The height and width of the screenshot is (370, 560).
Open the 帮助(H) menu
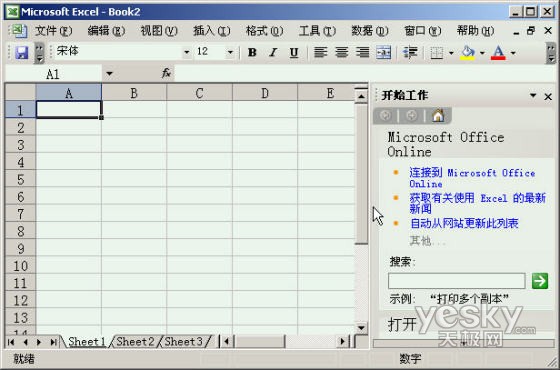point(475,31)
